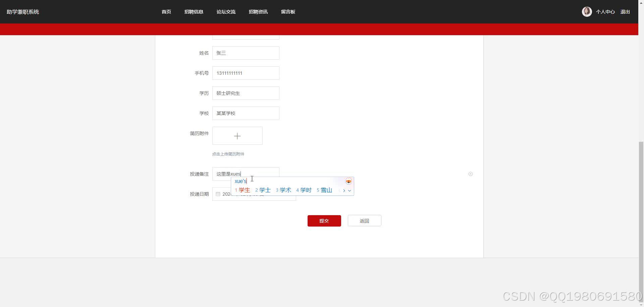Image resolution: width=644 pixels, height=307 pixels.
Task: Select candidate 学生 from IME suggestions
Action: tap(244, 190)
